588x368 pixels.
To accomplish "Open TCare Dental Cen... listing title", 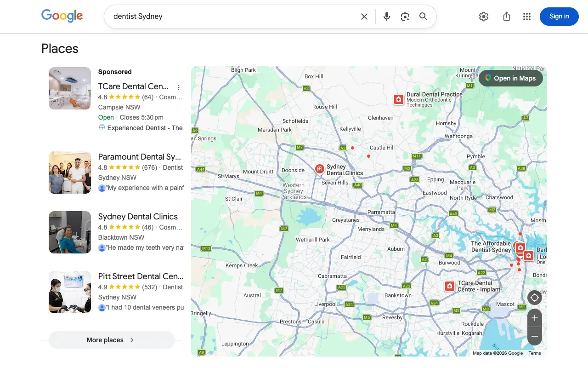I will 133,86.
